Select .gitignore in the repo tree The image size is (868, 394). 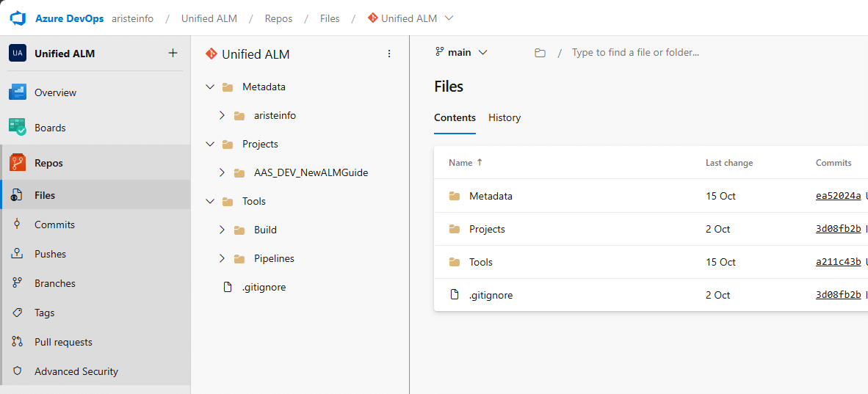264,287
